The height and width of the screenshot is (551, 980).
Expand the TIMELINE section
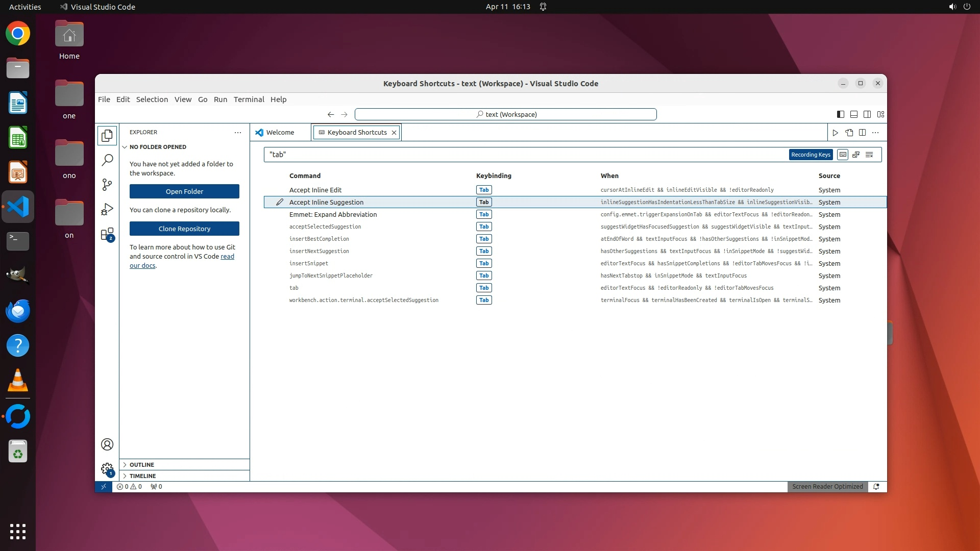[x=142, y=476]
